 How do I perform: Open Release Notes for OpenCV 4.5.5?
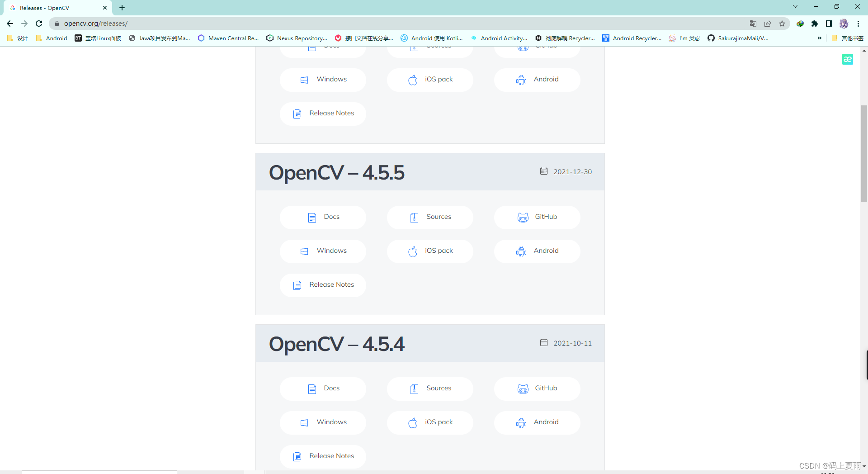point(323,285)
